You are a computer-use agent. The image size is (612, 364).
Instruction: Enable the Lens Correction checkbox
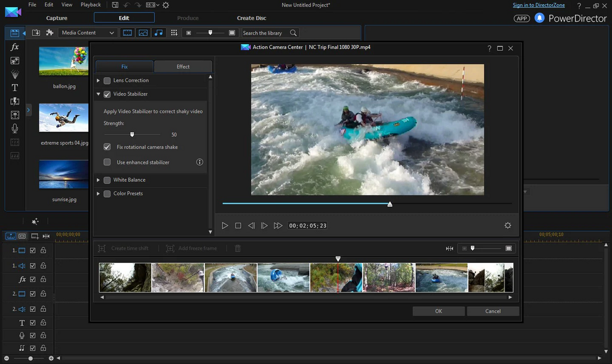tap(107, 81)
